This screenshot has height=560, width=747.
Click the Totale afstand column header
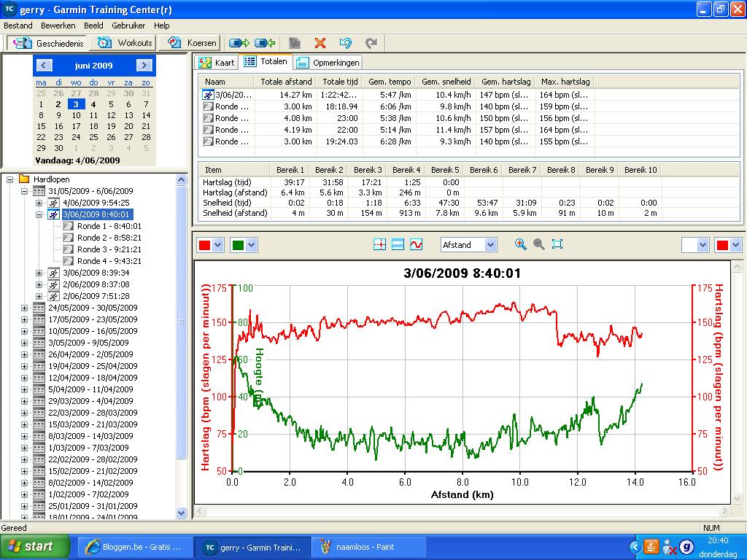click(x=286, y=82)
